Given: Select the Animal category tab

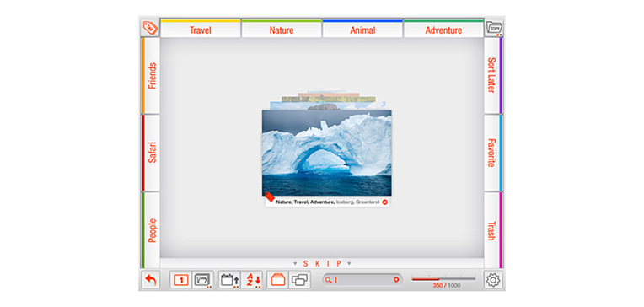Looking at the screenshot, I should [x=362, y=29].
